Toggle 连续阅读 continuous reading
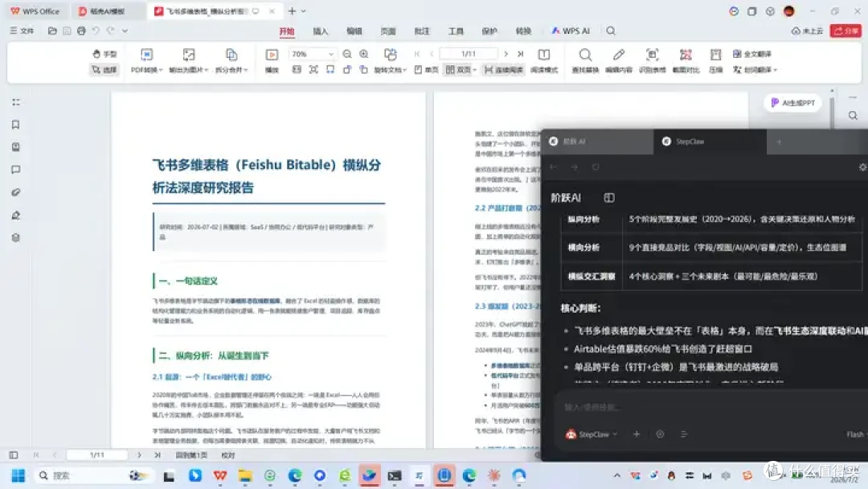Image resolution: width=868 pixels, height=489 pixels. [x=503, y=70]
